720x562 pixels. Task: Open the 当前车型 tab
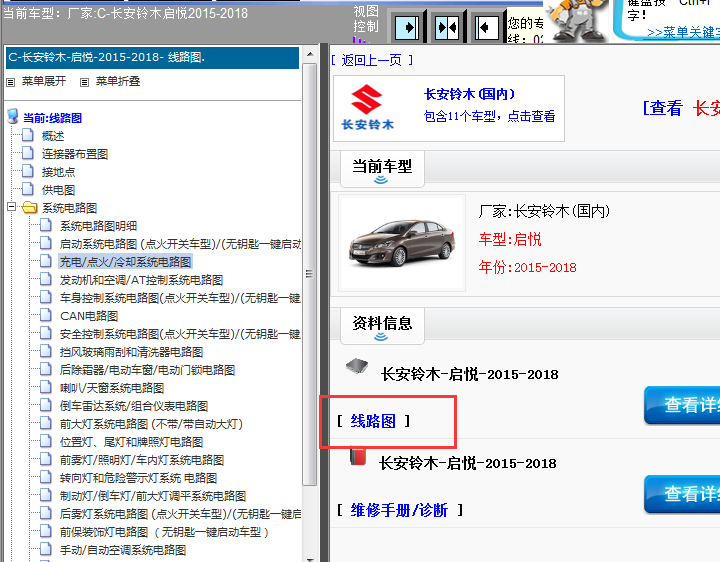point(382,169)
